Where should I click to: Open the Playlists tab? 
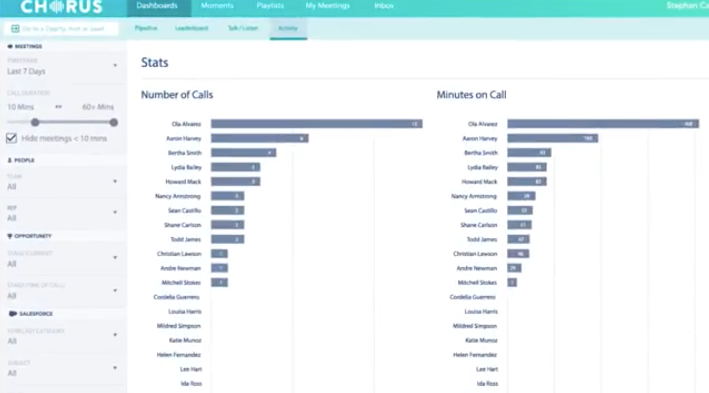(x=270, y=6)
